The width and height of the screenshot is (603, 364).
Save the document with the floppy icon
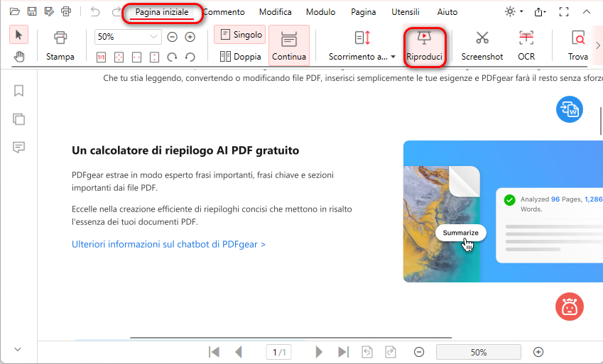32,11
